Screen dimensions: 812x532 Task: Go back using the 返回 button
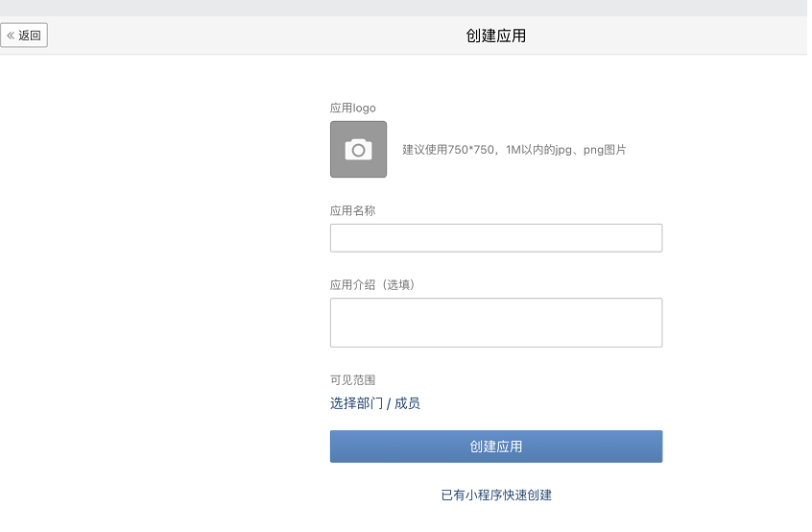[24, 36]
